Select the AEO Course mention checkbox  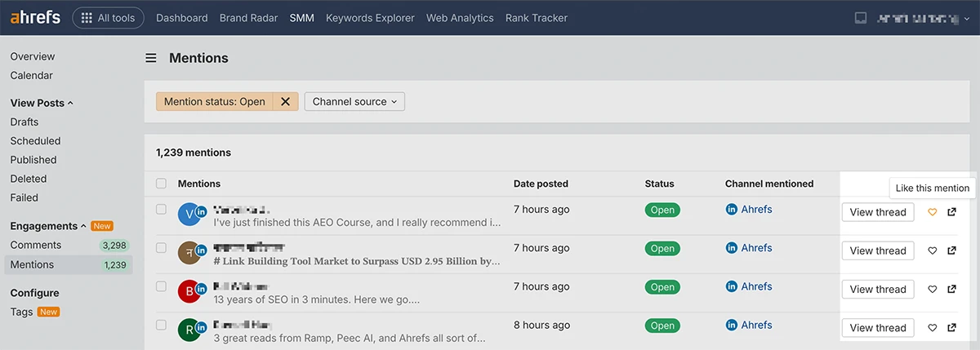pos(161,210)
